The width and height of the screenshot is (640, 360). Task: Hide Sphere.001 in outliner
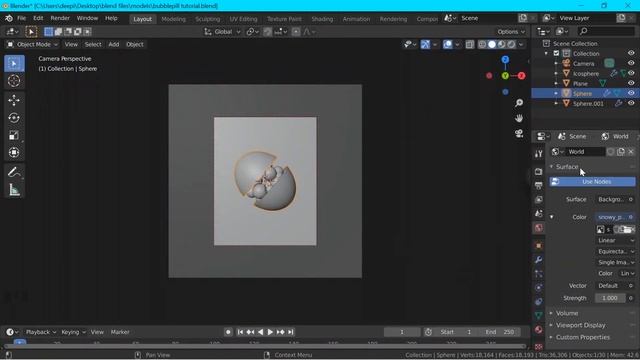[631, 103]
